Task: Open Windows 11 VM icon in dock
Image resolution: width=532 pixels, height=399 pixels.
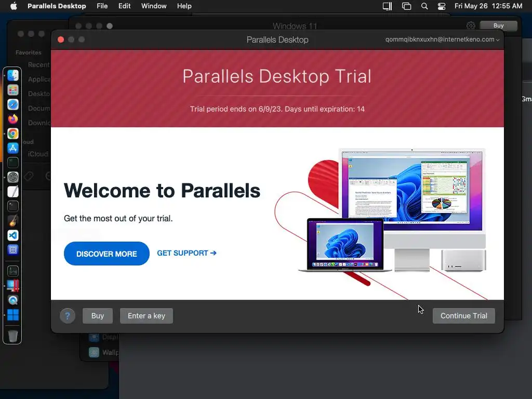Action: (x=13, y=315)
